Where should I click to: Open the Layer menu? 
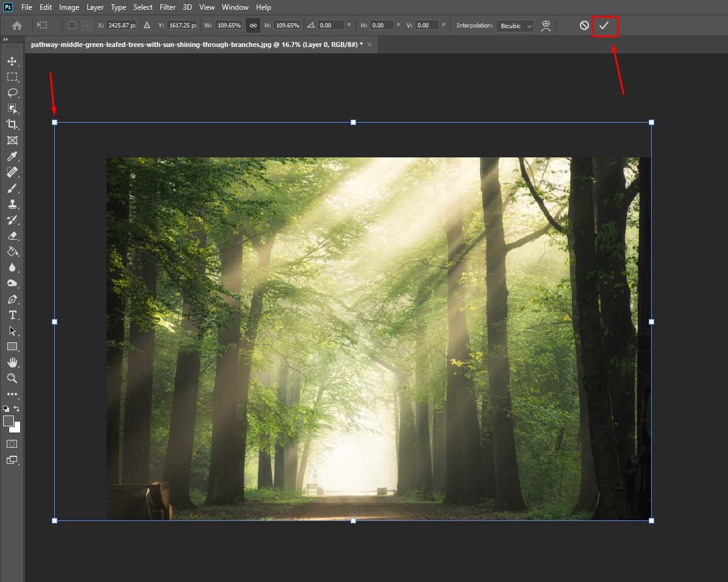click(95, 7)
